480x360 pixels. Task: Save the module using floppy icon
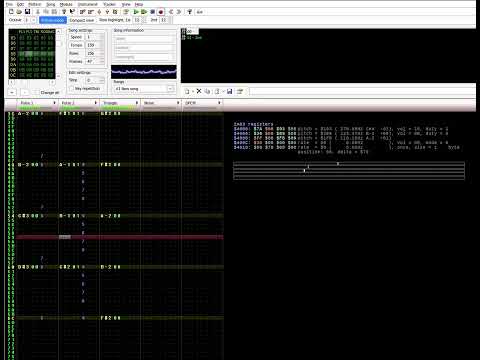click(28, 12)
